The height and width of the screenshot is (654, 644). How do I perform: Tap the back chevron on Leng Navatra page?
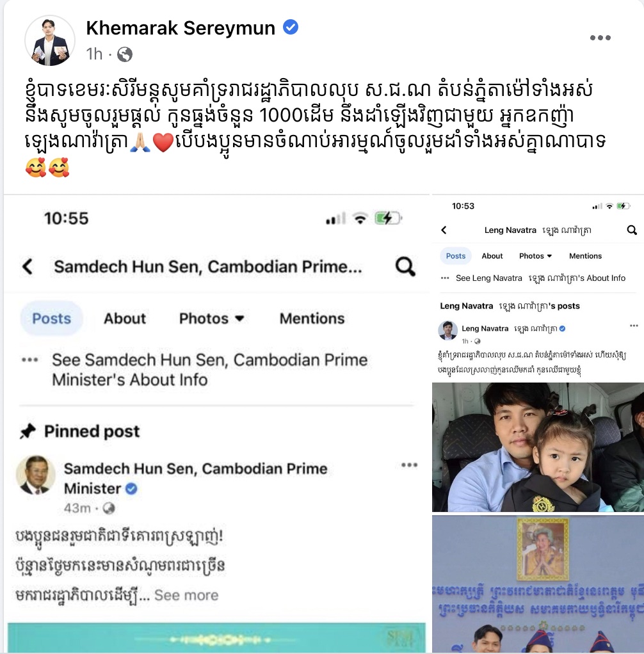coord(444,230)
